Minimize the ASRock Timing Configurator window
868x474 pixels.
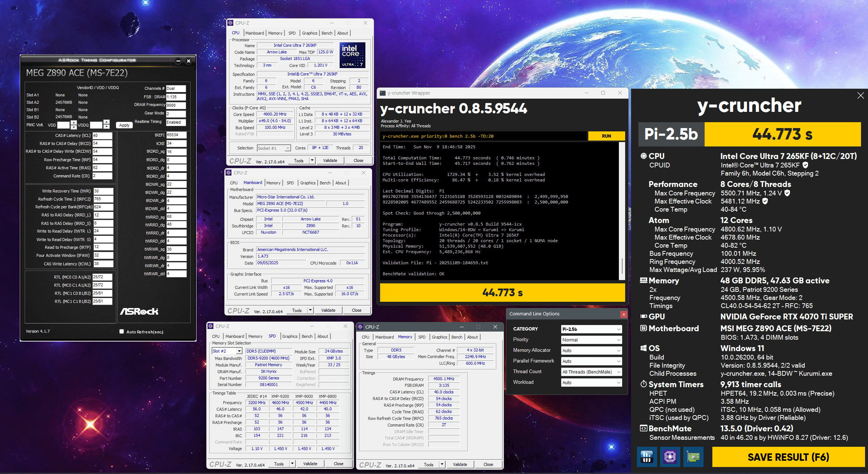(178, 61)
